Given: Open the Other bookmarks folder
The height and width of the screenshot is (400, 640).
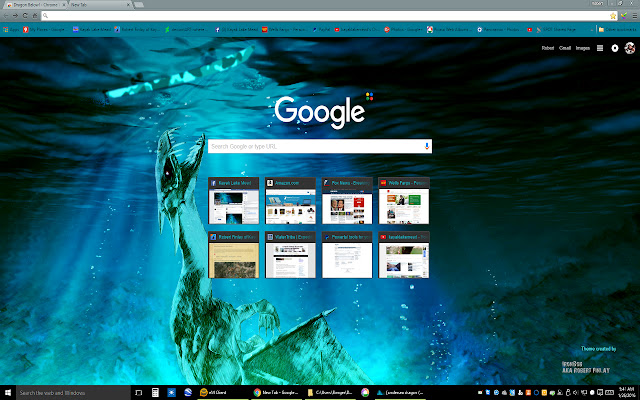Looking at the screenshot, I should point(617,29).
